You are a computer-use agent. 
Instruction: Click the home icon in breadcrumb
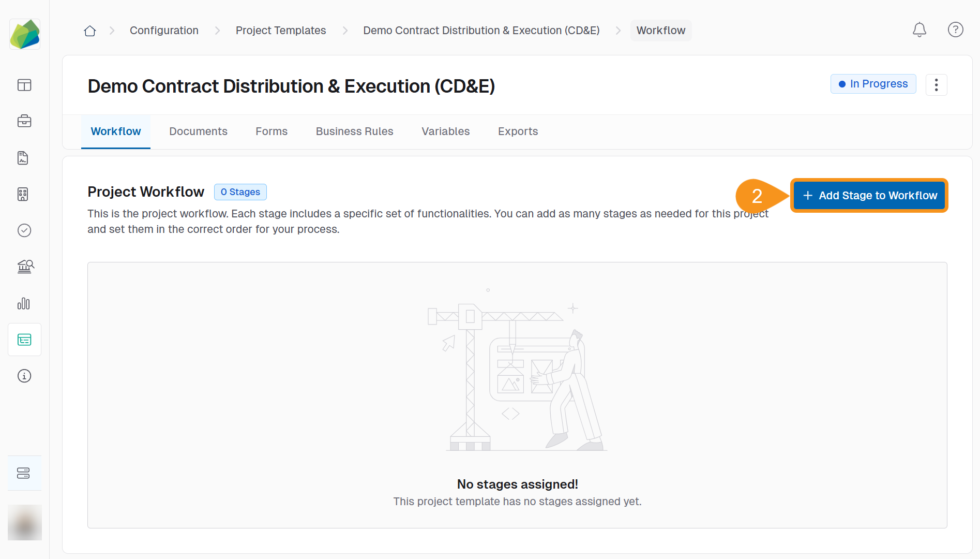tap(90, 31)
